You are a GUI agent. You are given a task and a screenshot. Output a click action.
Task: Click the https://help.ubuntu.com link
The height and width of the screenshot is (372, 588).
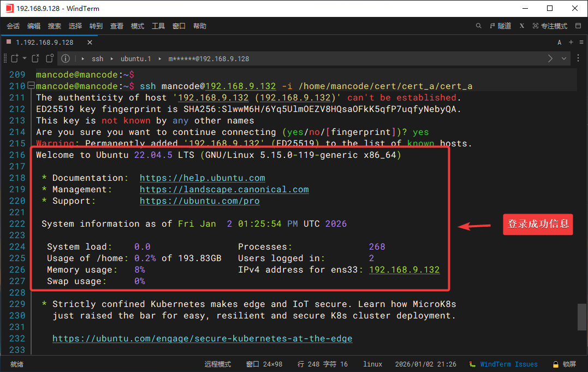(x=202, y=178)
